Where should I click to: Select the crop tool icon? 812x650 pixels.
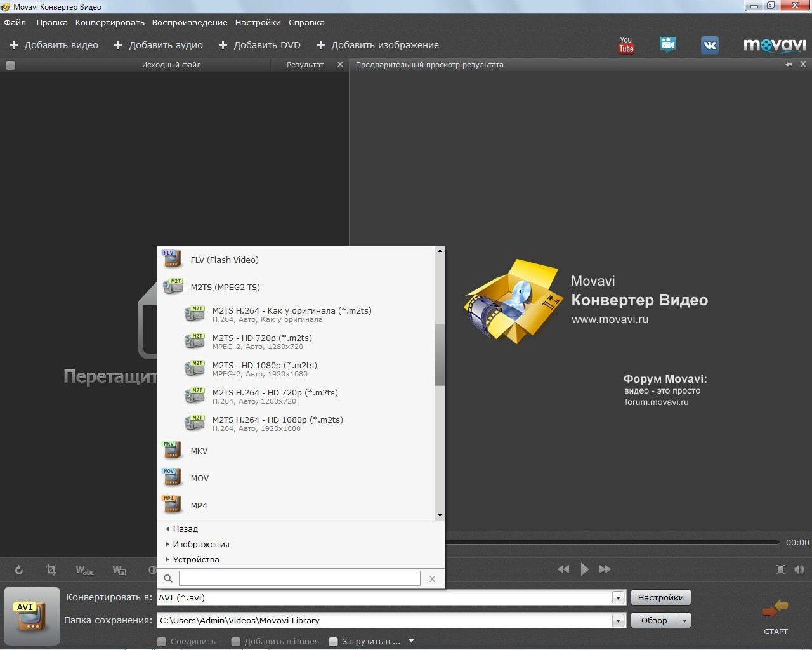coord(51,570)
